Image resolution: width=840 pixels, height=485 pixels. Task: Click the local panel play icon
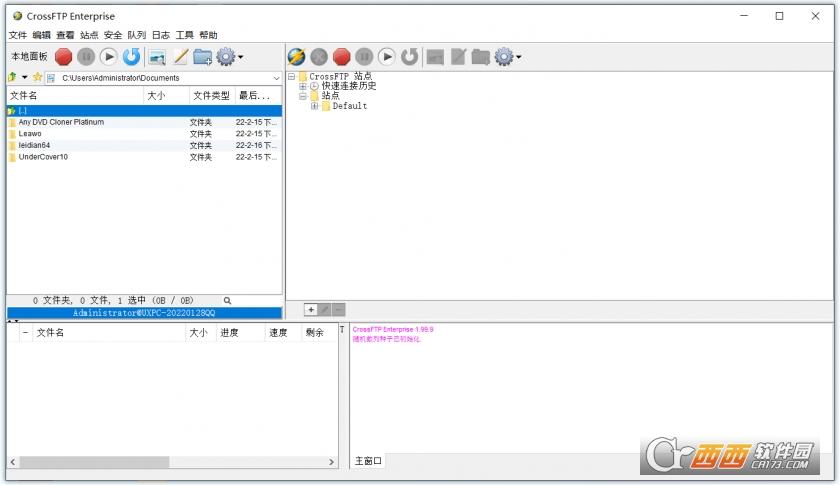point(108,56)
